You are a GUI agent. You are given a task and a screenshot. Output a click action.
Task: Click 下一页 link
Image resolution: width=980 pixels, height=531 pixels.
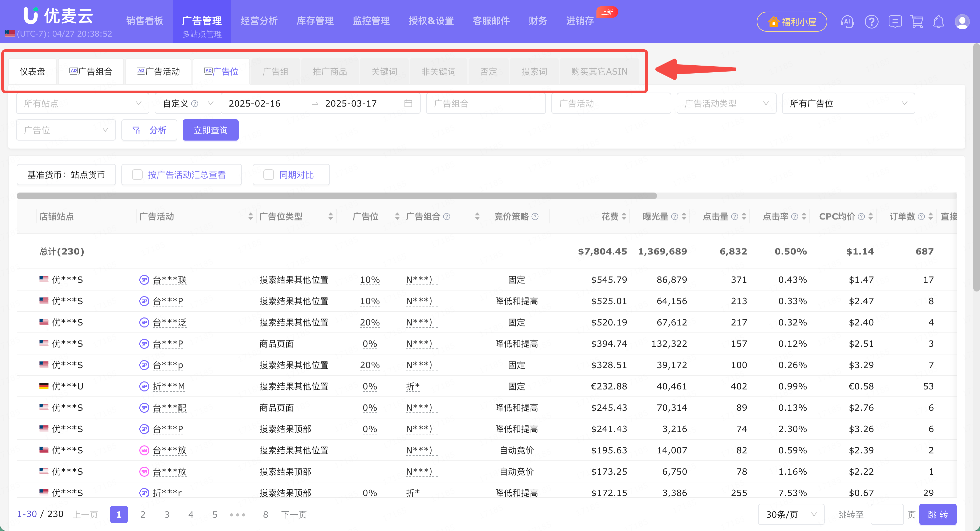click(294, 514)
